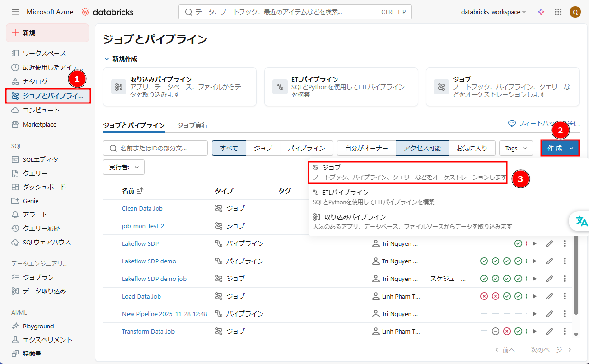Viewport: 589px width, 364px height.
Task: Expand the Tags dropdown filter
Action: point(515,148)
